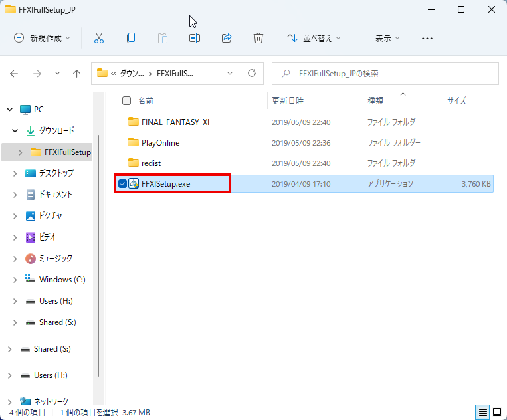The height and width of the screenshot is (420, 507).
Task: Maximize the FFXIFullSetup_JP window
Action: 461,9
